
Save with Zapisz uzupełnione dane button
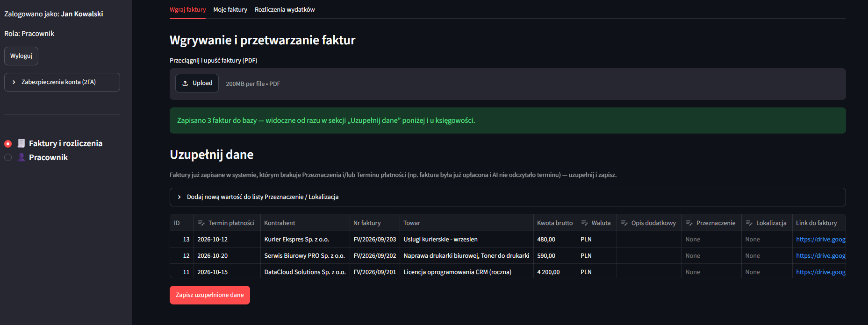pyautogui.click(x=210, y=295)
